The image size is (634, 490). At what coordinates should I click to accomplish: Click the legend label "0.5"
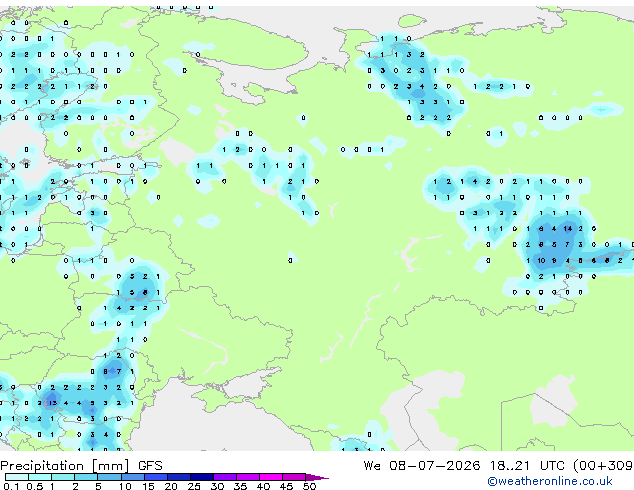34,486
